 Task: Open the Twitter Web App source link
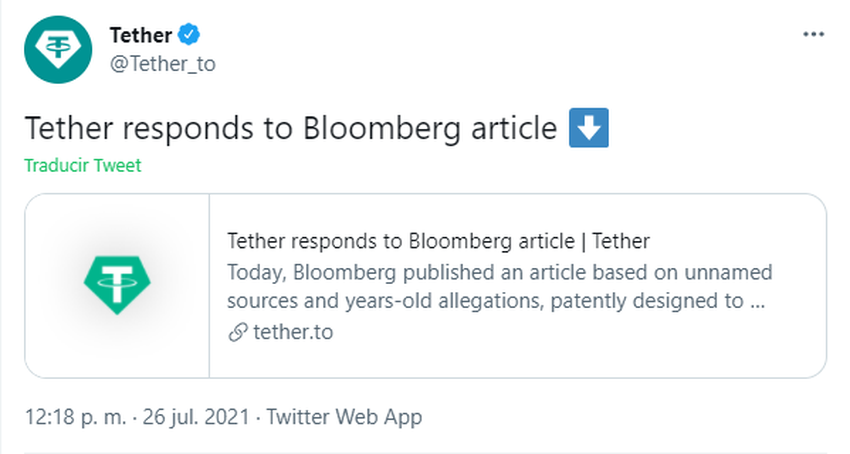point(345,417)
